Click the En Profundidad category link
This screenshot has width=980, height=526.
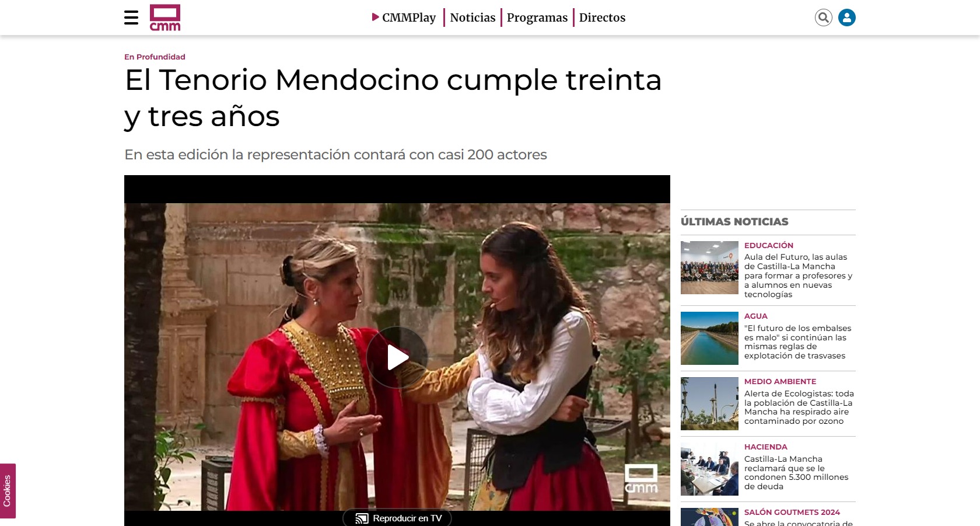(155, 57)
